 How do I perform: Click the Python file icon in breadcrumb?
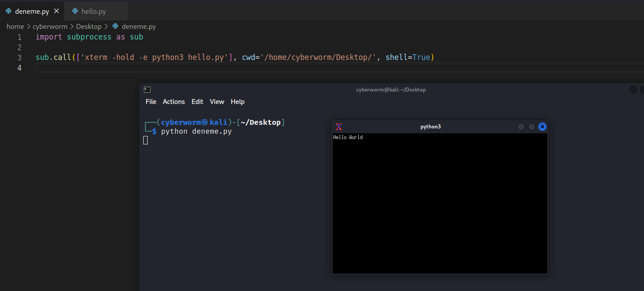pyautogui.click(x=116, y=27)
